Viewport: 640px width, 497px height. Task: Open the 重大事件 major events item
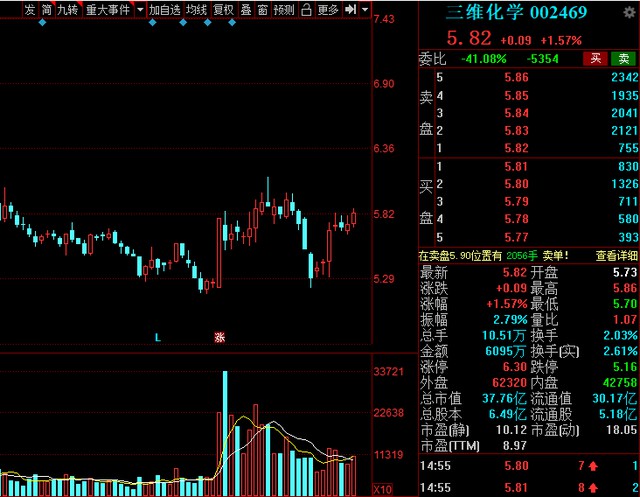[106, 10]
